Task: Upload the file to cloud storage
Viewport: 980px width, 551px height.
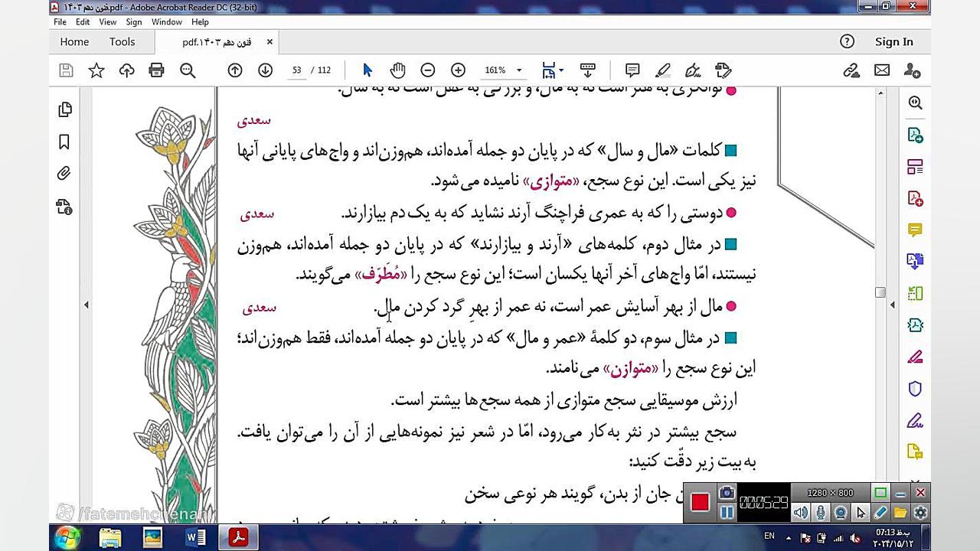Action: click(126, 70)
